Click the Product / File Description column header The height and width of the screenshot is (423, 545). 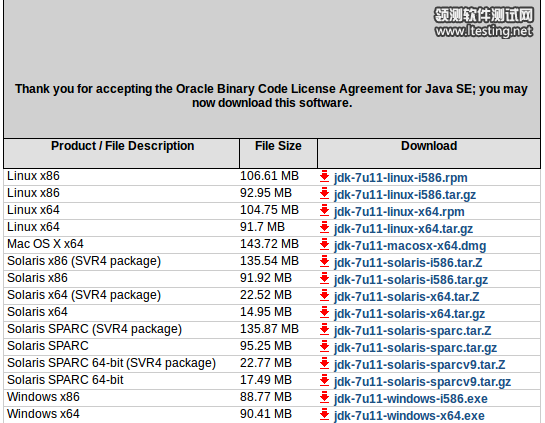click(122, 146)
